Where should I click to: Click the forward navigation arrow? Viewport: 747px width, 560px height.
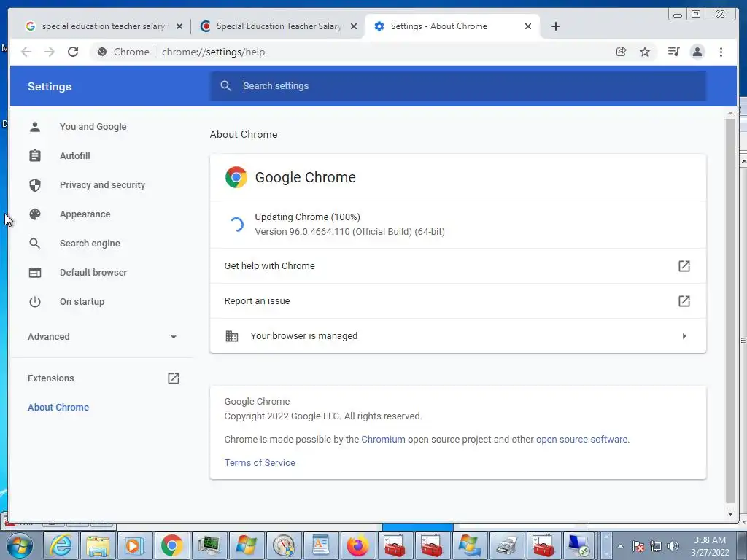coord(50,52)
